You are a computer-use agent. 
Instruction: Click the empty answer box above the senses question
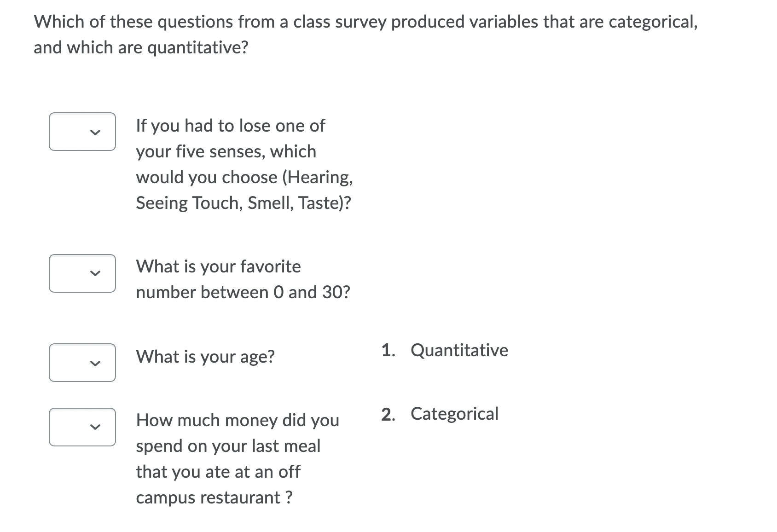pyautogui.click(x=82, y=133)
